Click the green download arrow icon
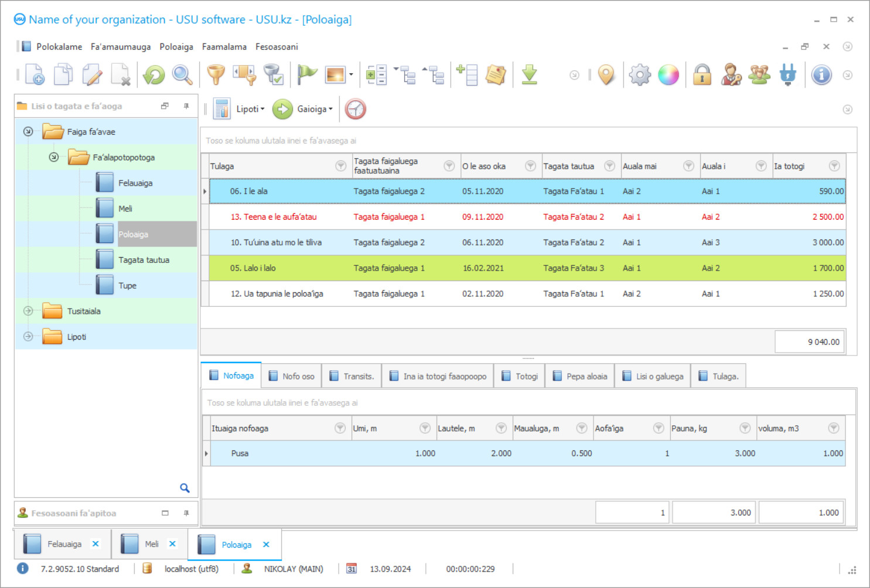The image size is (870, 588). (530, 74)
